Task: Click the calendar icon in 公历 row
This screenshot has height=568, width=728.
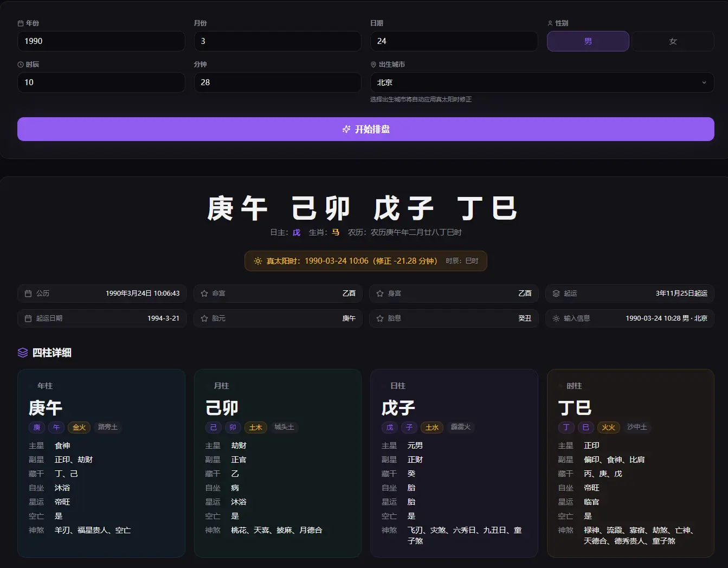Action: pyautogui.click(x=28, y=293)
